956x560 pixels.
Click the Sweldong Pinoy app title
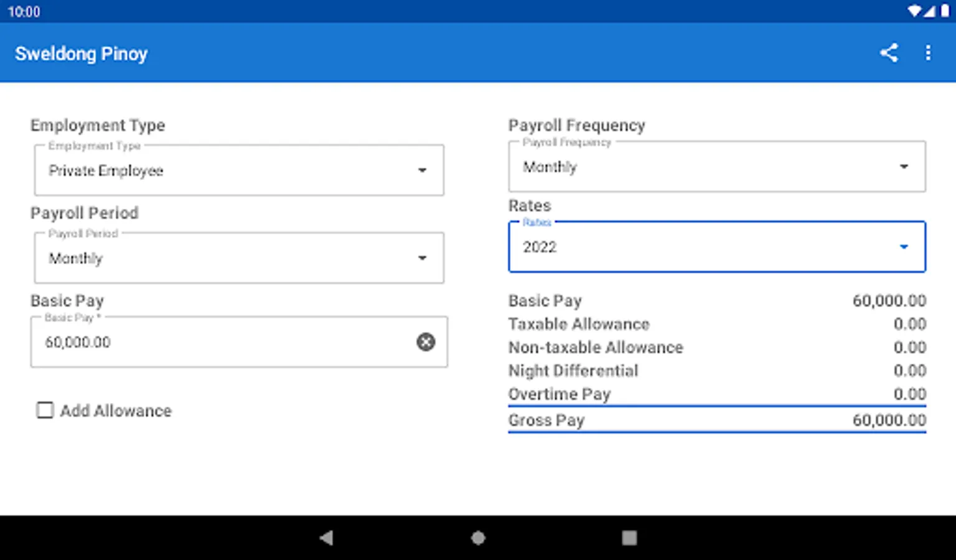pos(81,54)
